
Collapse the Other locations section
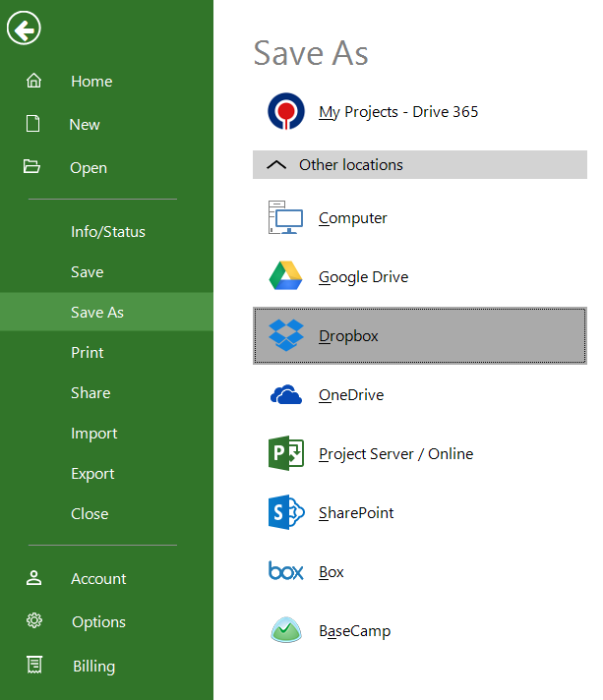(x=274, y=165)
